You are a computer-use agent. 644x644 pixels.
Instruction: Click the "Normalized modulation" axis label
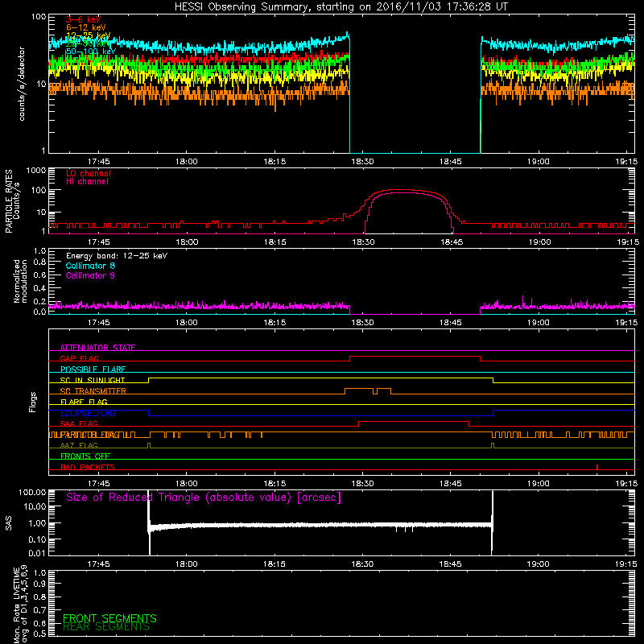20,281
